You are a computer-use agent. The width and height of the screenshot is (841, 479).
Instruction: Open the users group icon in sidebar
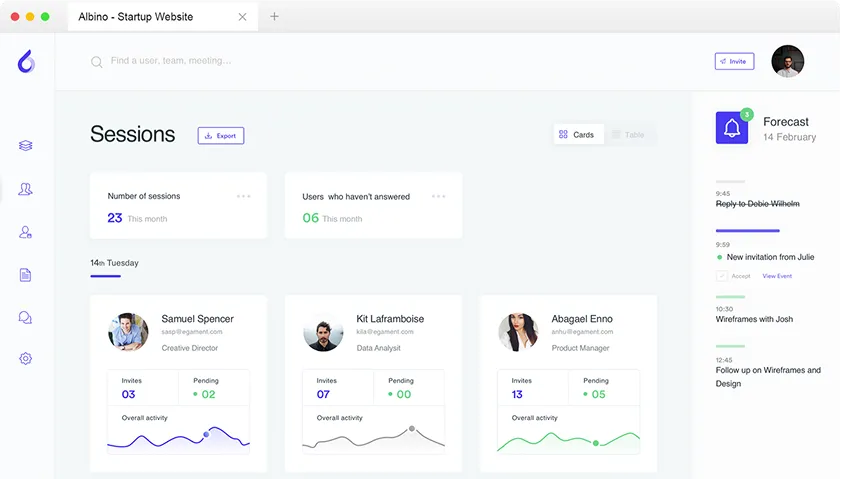pyautogui.click(x=26, y=189)
